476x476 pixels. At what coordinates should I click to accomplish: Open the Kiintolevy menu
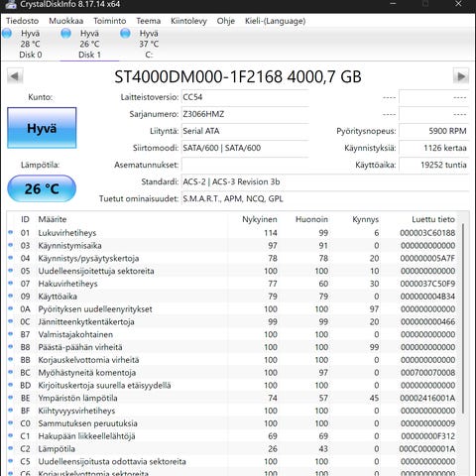(x=188, y=21)
